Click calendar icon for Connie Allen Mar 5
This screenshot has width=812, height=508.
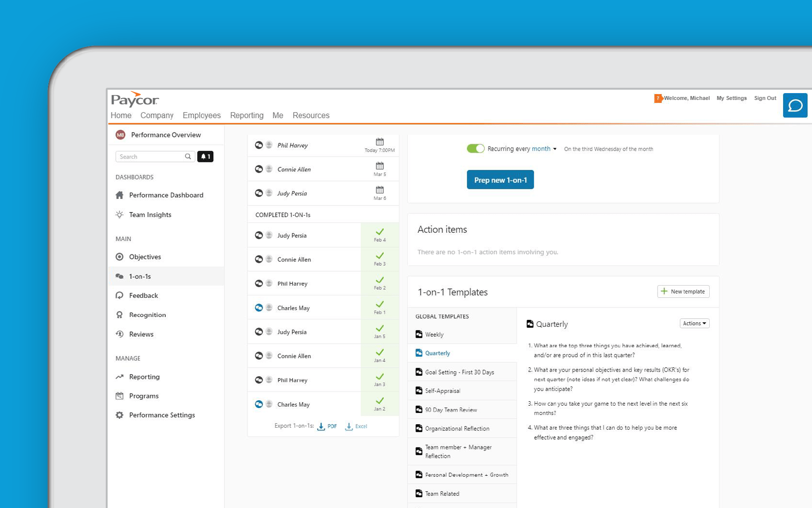coord(379,166)
